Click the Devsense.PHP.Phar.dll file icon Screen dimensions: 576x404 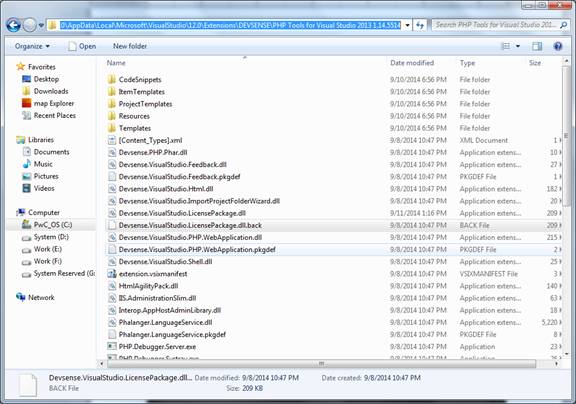pyautogui.click(x=112, y=152)
